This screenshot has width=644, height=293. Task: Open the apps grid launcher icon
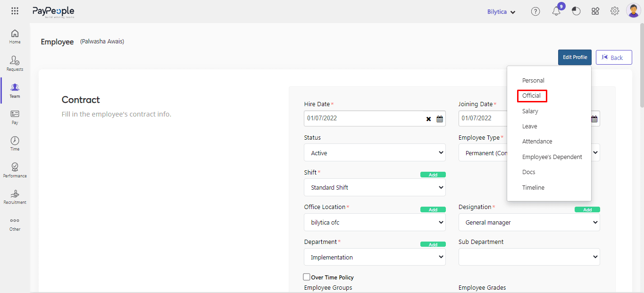(15, 11)
